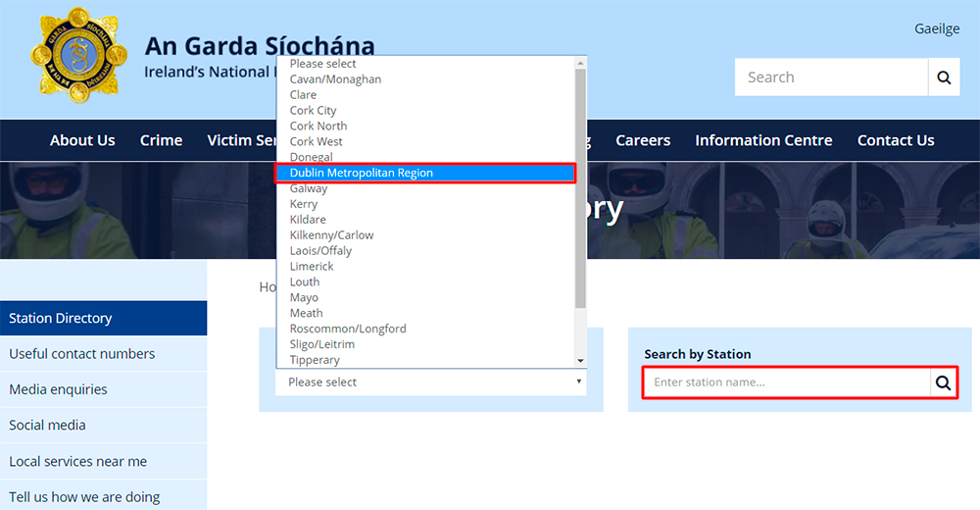Click the Garda crest logo

[x=78, y=55]
